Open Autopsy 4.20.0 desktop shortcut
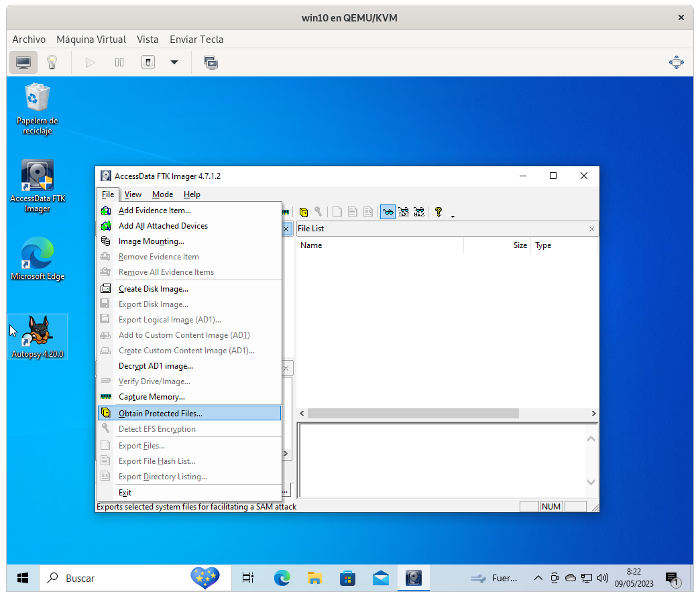Viewport: 700px width, 598px height. point(38,337)
